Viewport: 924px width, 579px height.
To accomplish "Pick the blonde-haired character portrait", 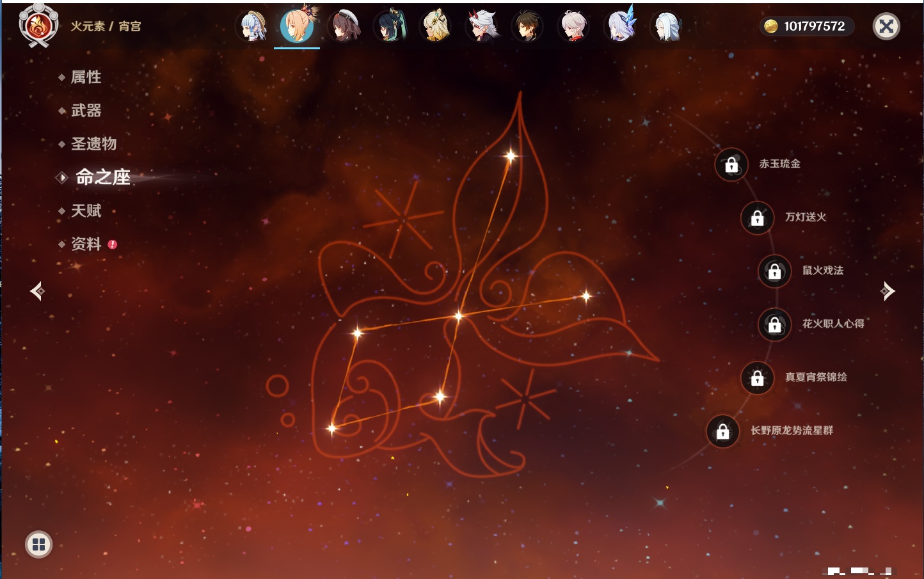I will [x=436, y=26].
